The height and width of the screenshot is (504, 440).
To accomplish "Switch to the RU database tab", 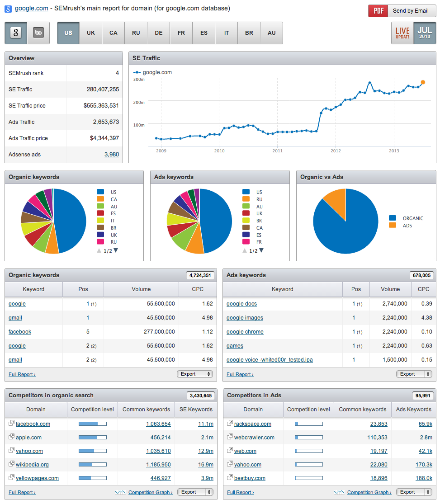I will [136, 33].
